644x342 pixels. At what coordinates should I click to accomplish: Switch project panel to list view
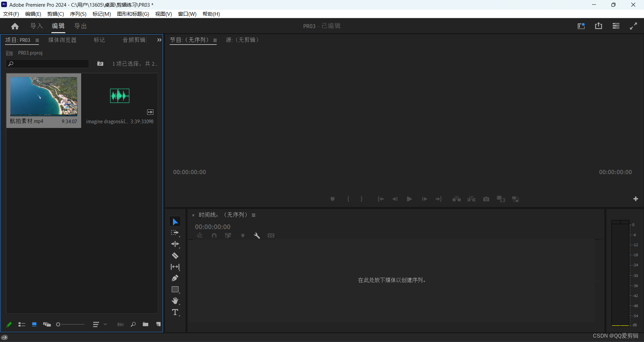tap(22, 324)
